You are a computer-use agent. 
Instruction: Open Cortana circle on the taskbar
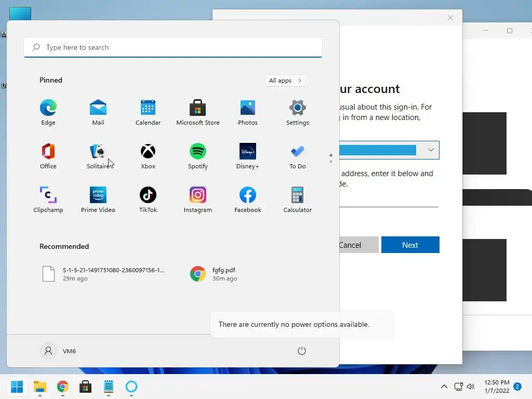pyautogui.click(x=131, y=387)
